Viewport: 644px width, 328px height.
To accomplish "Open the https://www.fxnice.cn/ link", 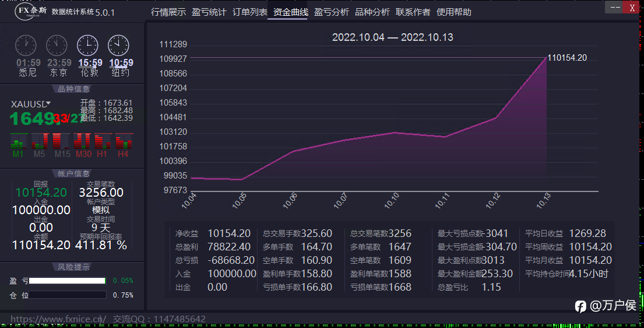I will point(58,319).
